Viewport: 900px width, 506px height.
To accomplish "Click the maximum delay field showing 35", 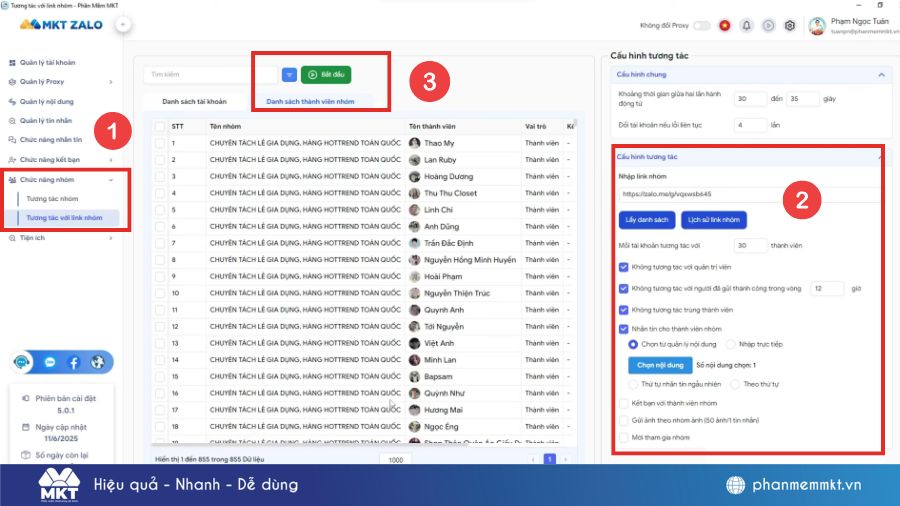I will coord(802,99).
